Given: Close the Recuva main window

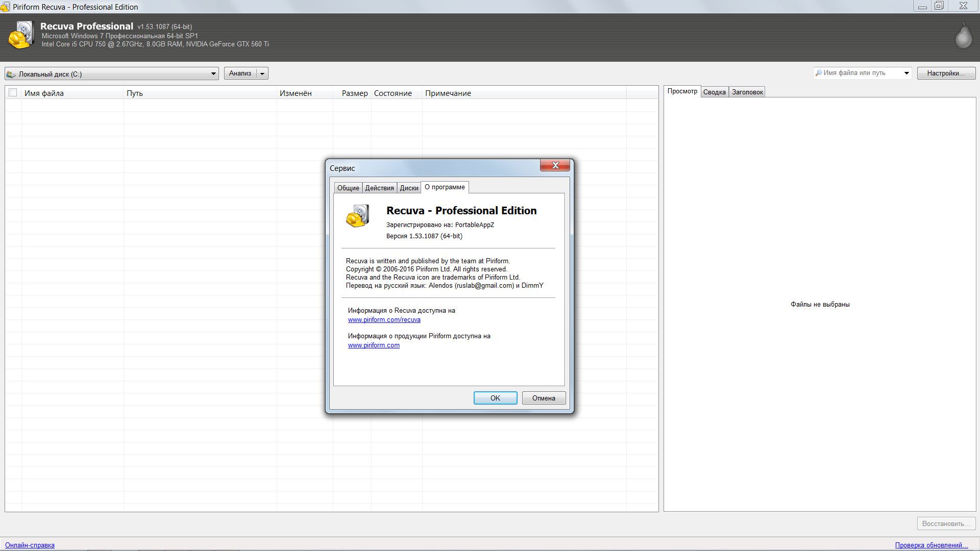Looking at the screenshot, I should click(963, 6).
